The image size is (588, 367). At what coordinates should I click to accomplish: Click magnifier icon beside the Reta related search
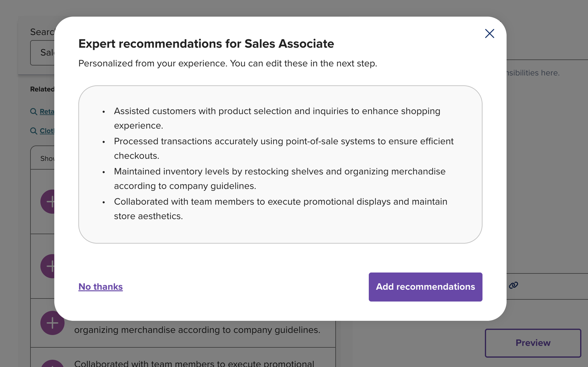coord(34,111)
